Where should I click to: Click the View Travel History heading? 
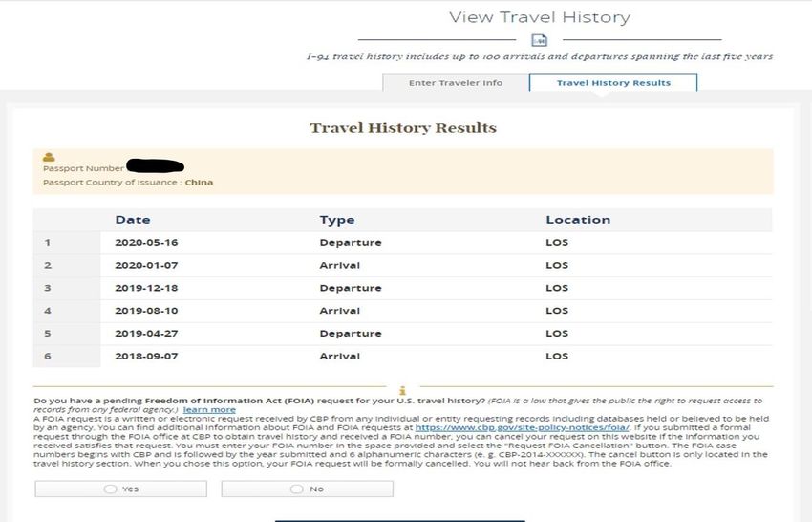(540, 17)
